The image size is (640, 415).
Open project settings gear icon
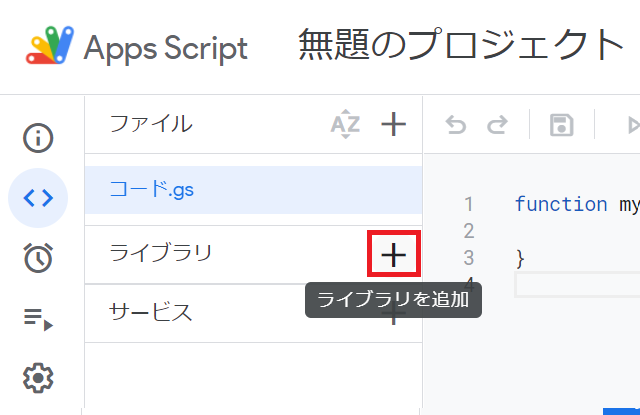pyautogui.click(x=38, y=378)
